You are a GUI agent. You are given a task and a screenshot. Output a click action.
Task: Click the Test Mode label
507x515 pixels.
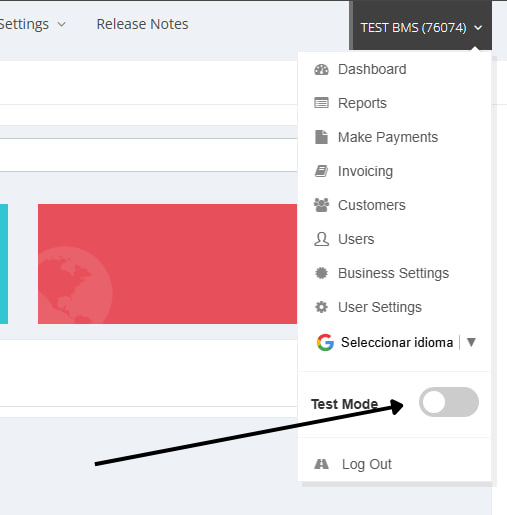[x=344, y=404]
